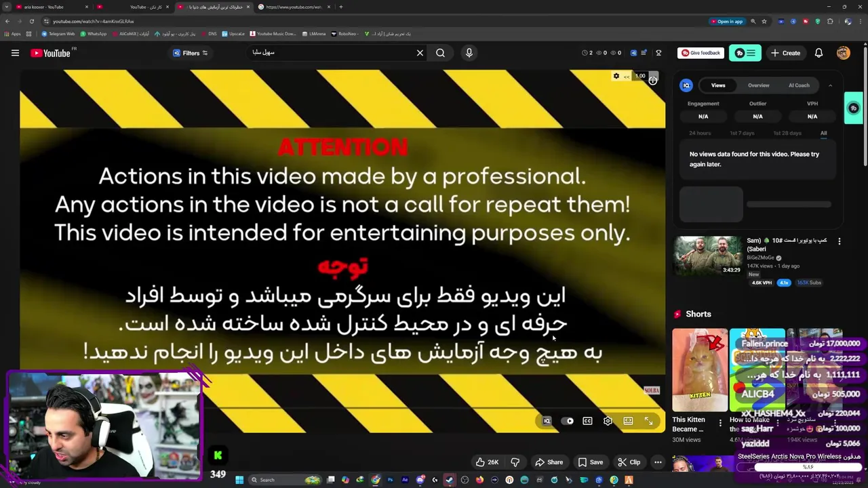Open player settings gear
This screenshot has height=488, width=868.
[x=608, y=421]
